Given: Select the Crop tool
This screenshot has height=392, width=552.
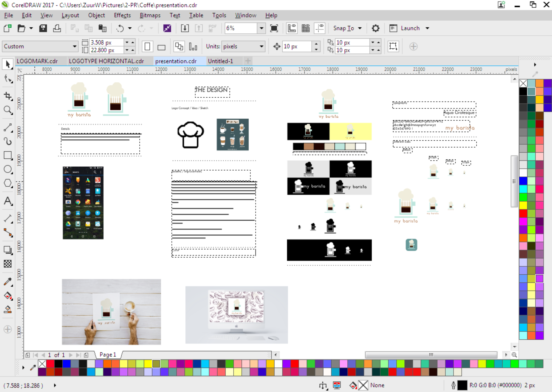Looking at the screenshot, I should [x=8, y=96].
